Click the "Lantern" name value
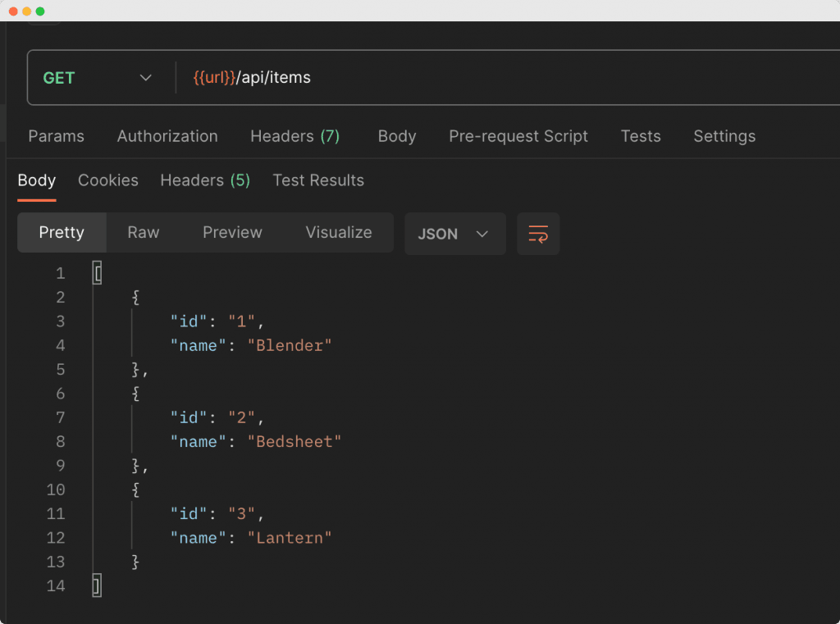The width and height of the screenshot is (840, 624). (x=290, y=538)
